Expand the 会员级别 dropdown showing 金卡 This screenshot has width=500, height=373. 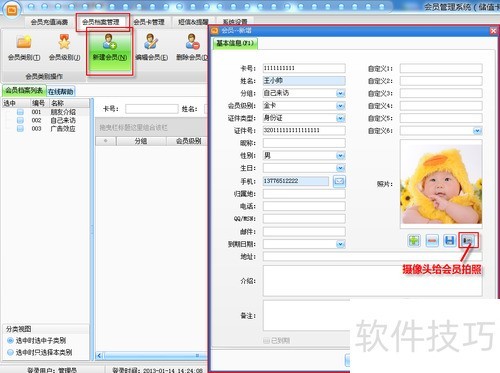[340, 106]
